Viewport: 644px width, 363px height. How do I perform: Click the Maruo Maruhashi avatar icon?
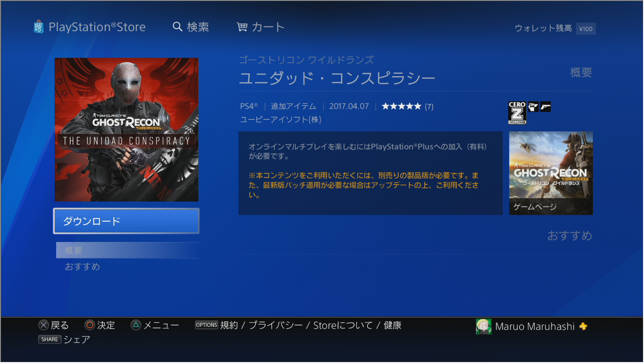pos(484,326)
